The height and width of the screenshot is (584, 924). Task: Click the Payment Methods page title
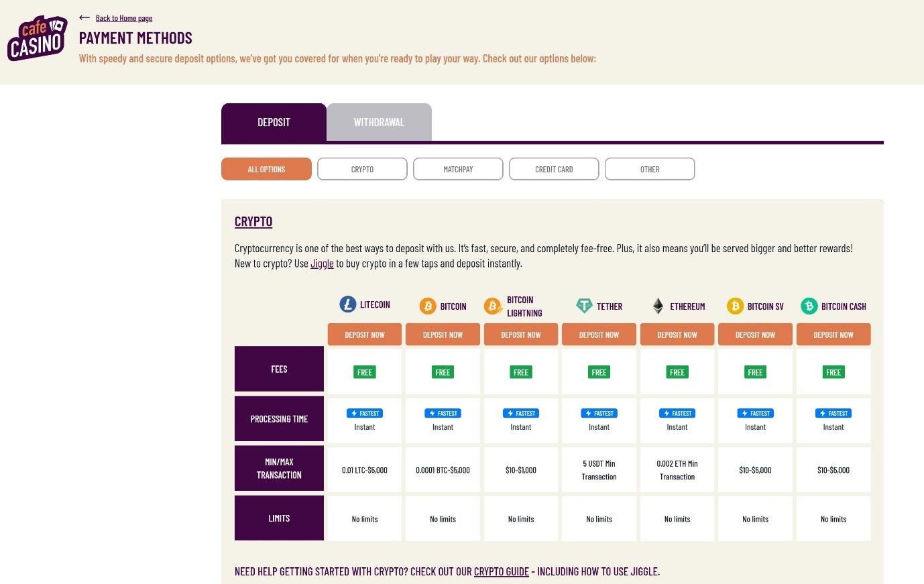135,38
